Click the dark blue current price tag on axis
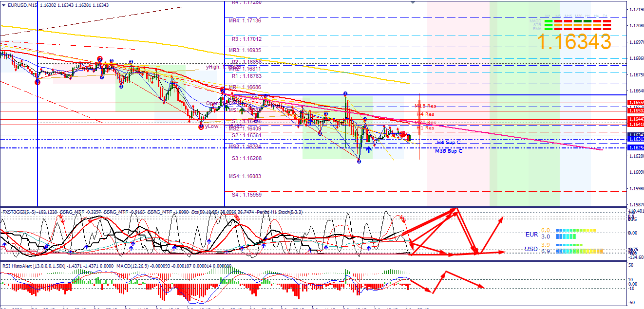This screenshot has width=644, height=309. (x=636, y=135)
